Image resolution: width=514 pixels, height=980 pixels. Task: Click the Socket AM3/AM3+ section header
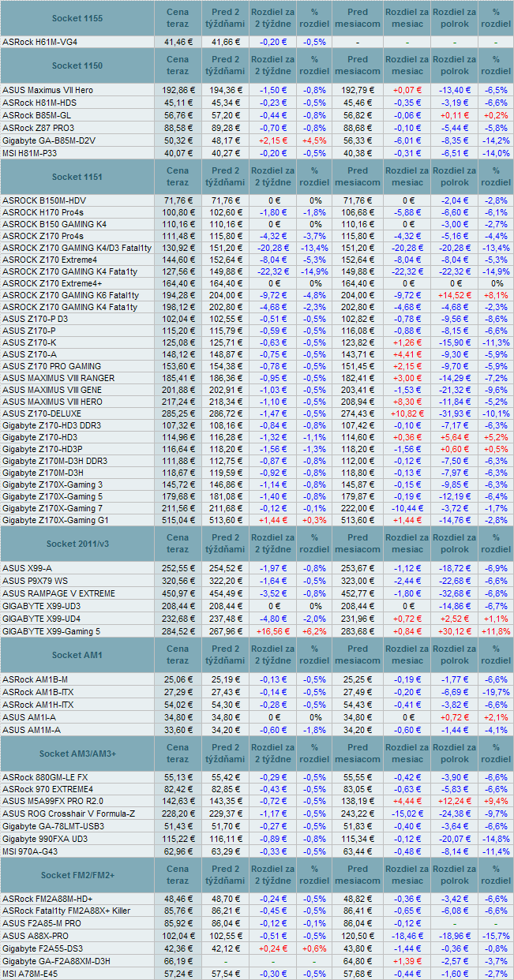[x=77, y=754]
